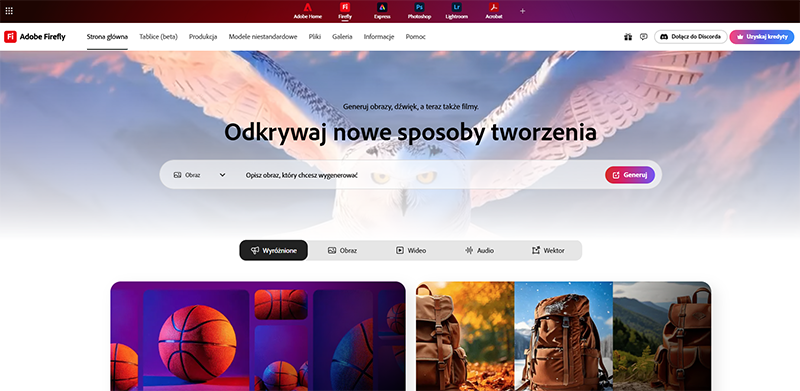This screenshot has width=800, height=391.
Task: Launch Acrobat app icon
Action: point(493,11)
